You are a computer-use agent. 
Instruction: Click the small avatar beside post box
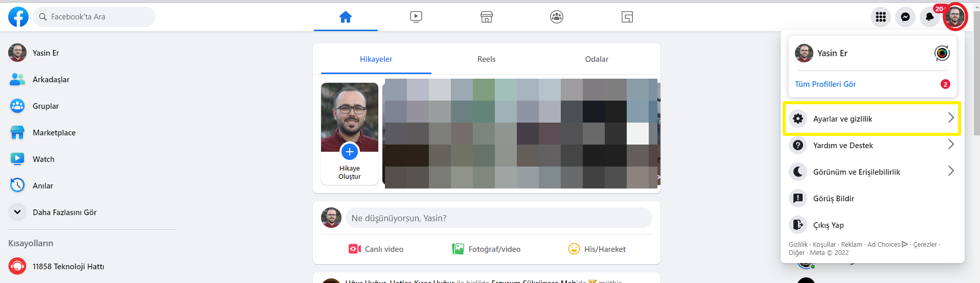pyautogui.click(x=331, y=218)
